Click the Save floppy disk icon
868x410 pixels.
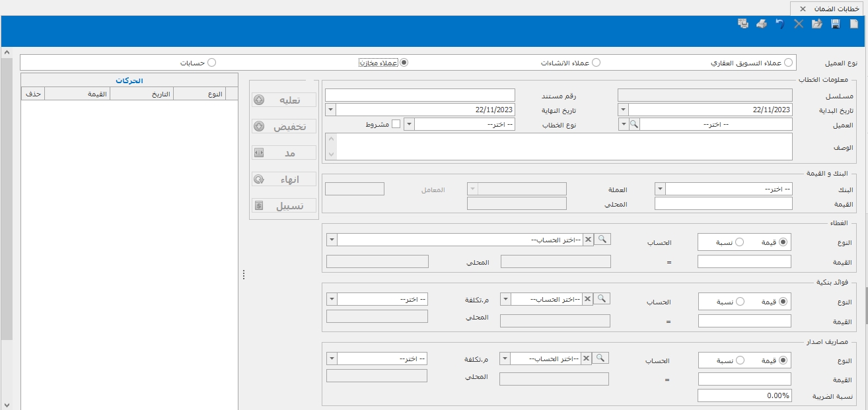pos(835,24)
